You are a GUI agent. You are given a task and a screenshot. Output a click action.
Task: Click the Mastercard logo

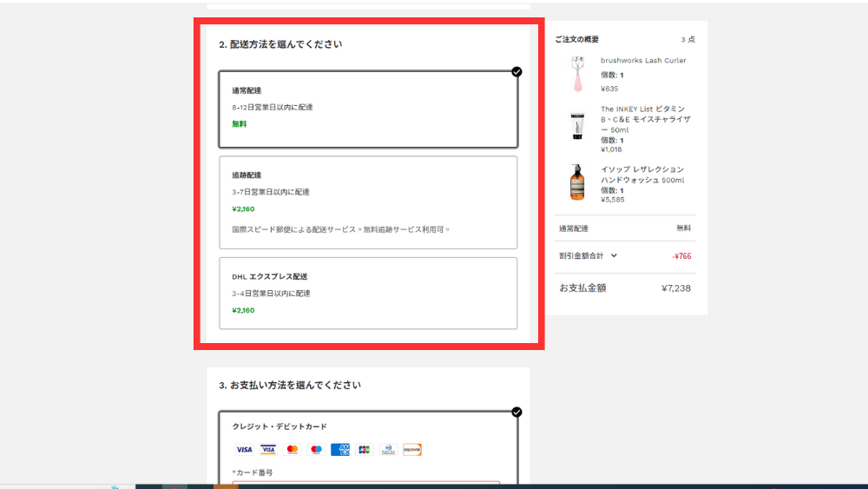point(293,450)
